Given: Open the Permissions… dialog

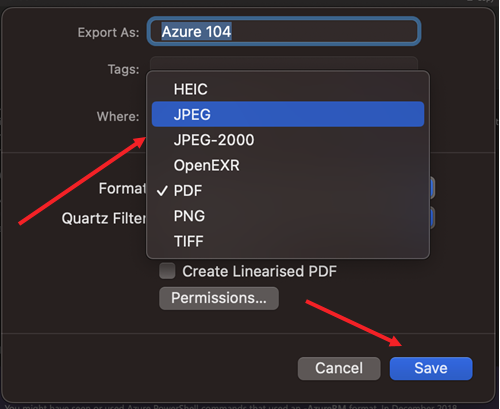Looking at the screenshot, I should click(x=219, y=298).
